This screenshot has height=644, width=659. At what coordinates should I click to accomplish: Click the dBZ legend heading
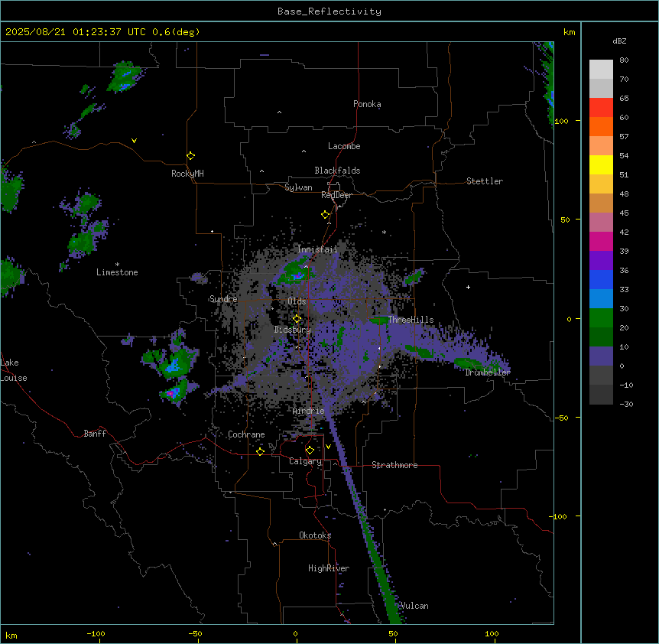(x=619, y=41)
